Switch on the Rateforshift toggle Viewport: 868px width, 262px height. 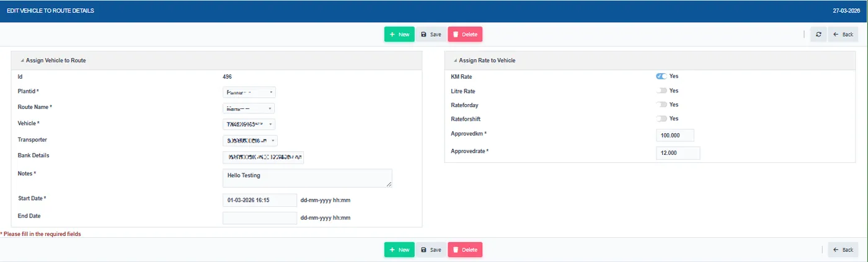click(662, 118)
